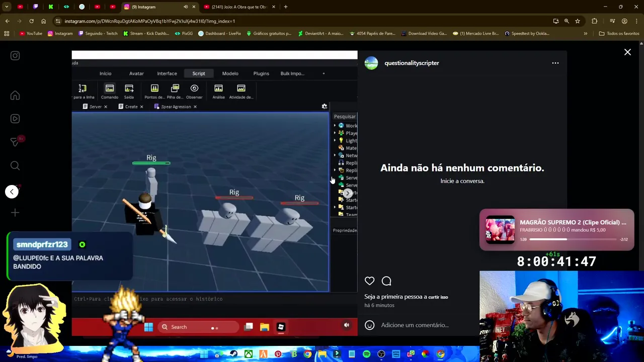Close the JoJo YouTube tab
This screenshot has height=362, width=644.
click(274, 7)
